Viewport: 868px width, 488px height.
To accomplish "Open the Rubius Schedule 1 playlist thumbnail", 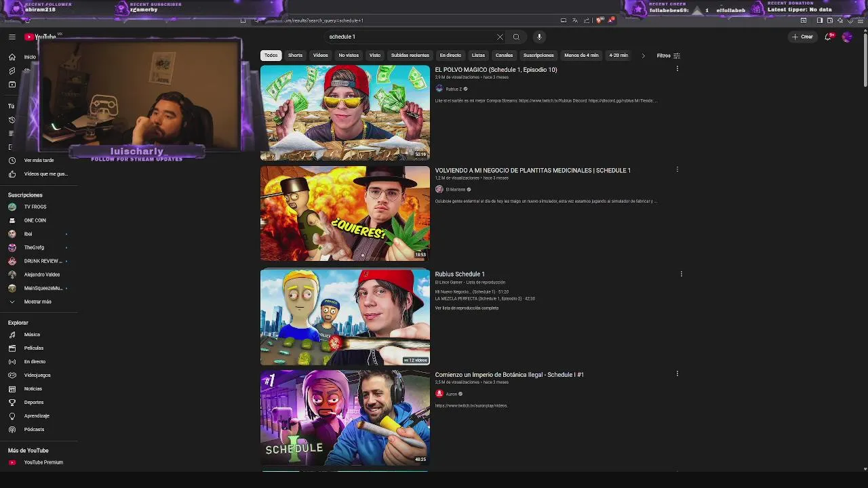I will click(344, 317).
